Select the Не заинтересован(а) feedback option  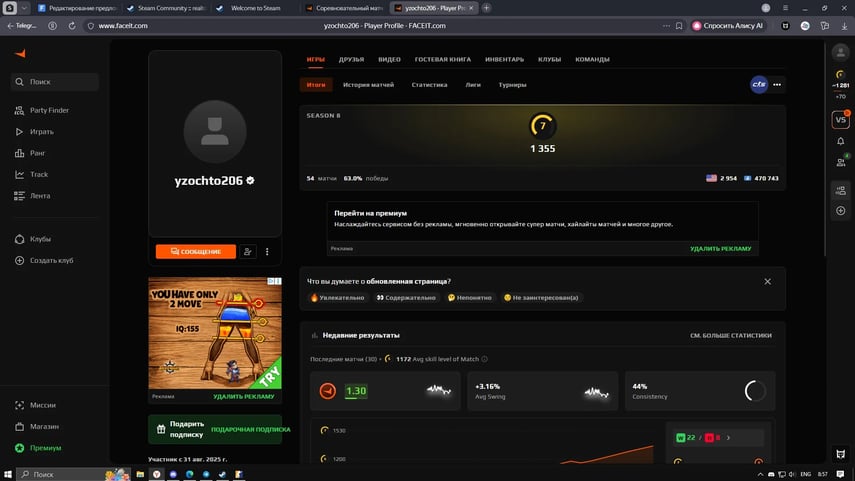coord(541,298)
